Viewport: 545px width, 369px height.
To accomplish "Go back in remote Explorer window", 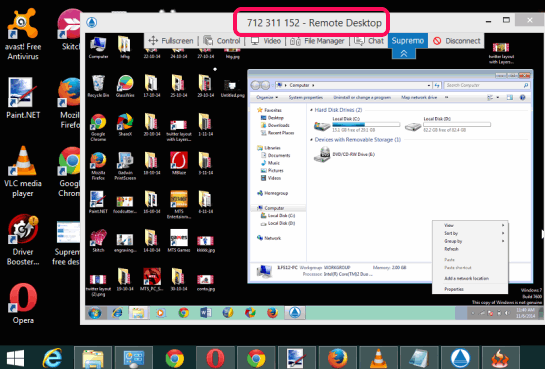I will (x=255, y=85).
